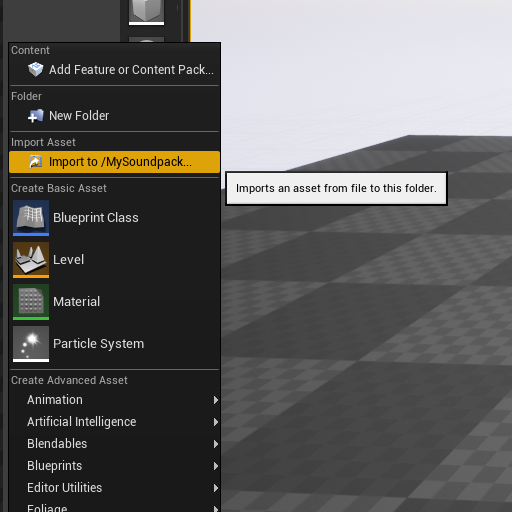Viewport: 512px width, 512px height.
Task: Click the cube thumbnail above the menu
Action: point(146,12)
